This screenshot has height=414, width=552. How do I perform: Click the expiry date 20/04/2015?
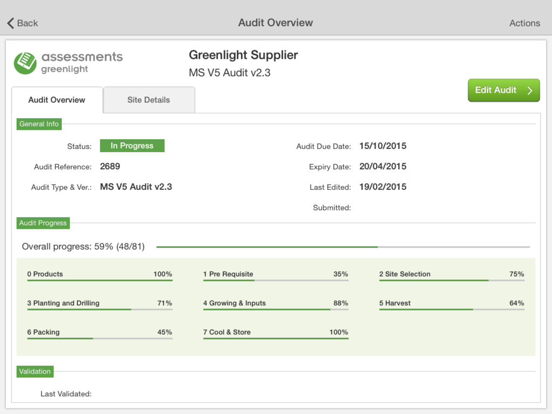pos(383,166)
